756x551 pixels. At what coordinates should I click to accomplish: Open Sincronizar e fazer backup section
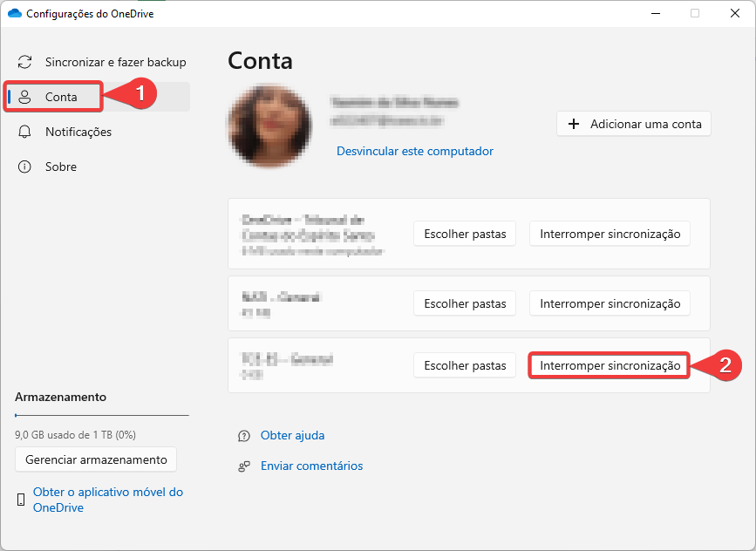pos(101,62)
